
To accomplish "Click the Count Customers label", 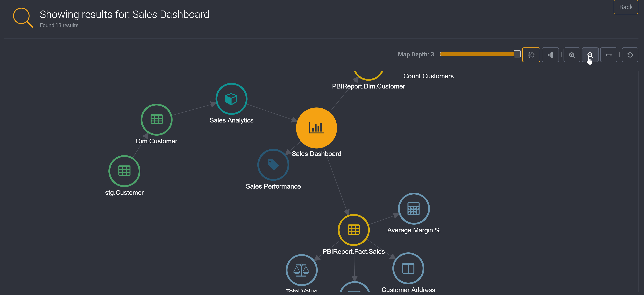I will tap(429, 76).
